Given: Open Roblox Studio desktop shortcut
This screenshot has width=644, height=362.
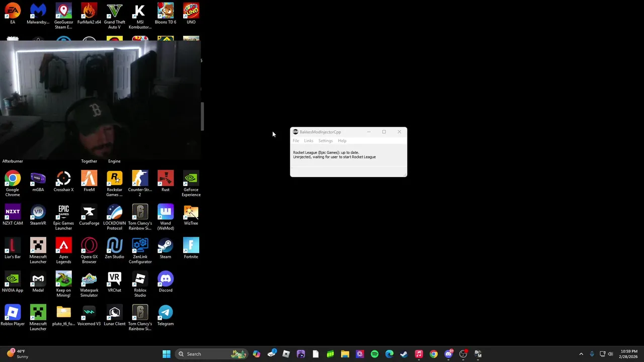Looking at the screenshot, I should 140,285.
